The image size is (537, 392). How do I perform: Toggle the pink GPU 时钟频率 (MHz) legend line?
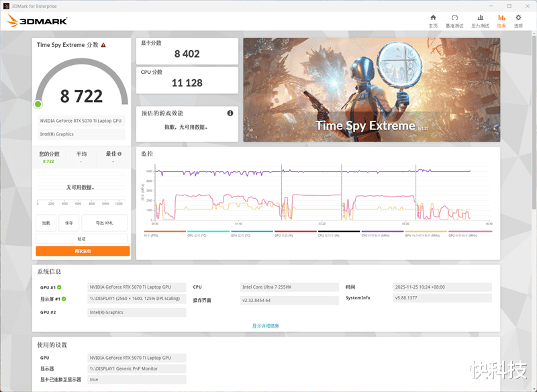[470, 234]
